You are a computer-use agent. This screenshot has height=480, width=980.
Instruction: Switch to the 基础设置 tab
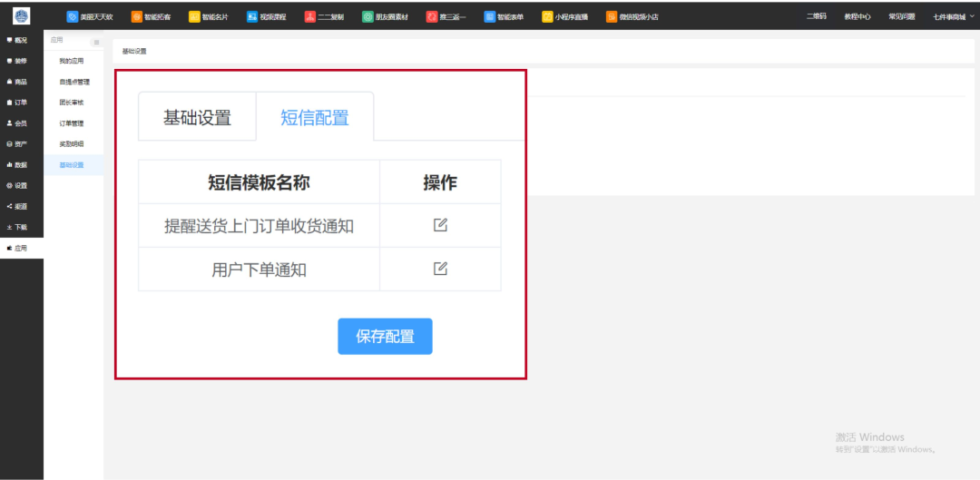pos(198,117)
